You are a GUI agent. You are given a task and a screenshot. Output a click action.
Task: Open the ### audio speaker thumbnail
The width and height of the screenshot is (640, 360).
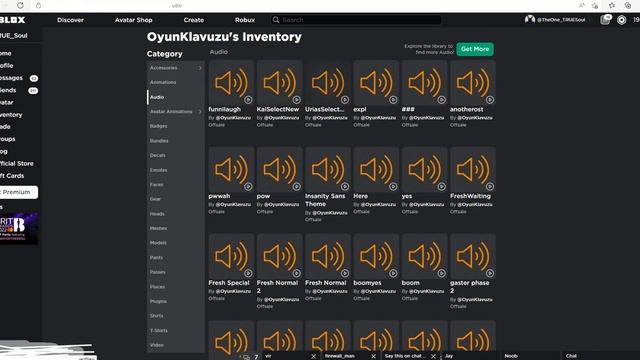coord(424,83)
